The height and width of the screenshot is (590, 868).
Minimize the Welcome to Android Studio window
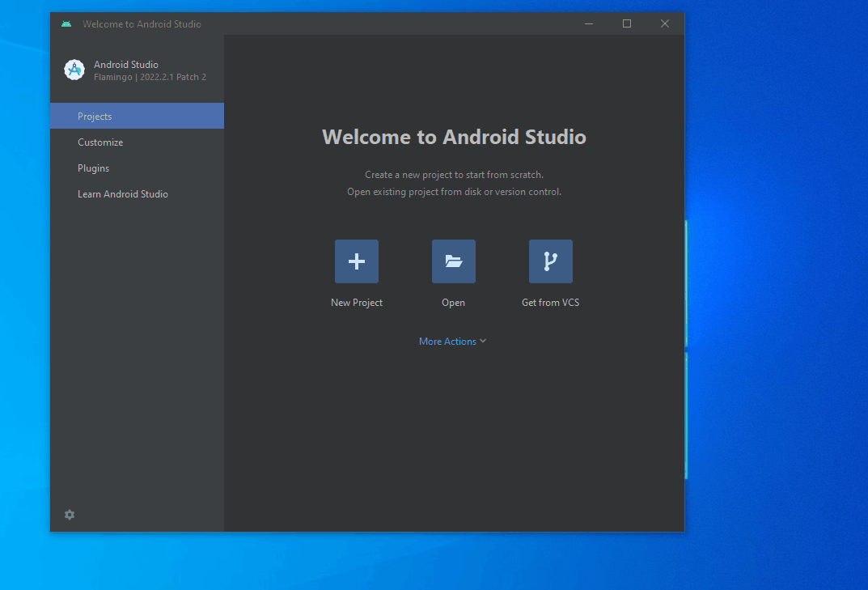589,23
